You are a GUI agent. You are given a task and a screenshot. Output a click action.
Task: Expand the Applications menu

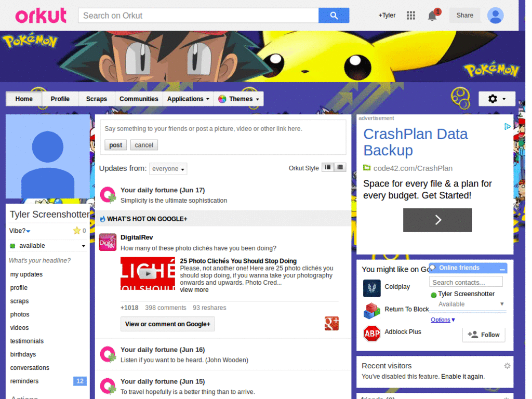tap(188, 99)
